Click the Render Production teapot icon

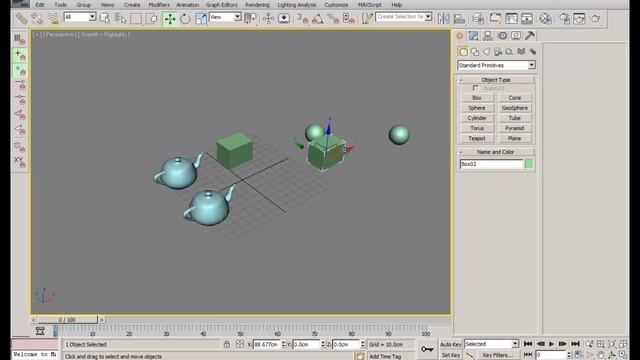coord(596,18)
